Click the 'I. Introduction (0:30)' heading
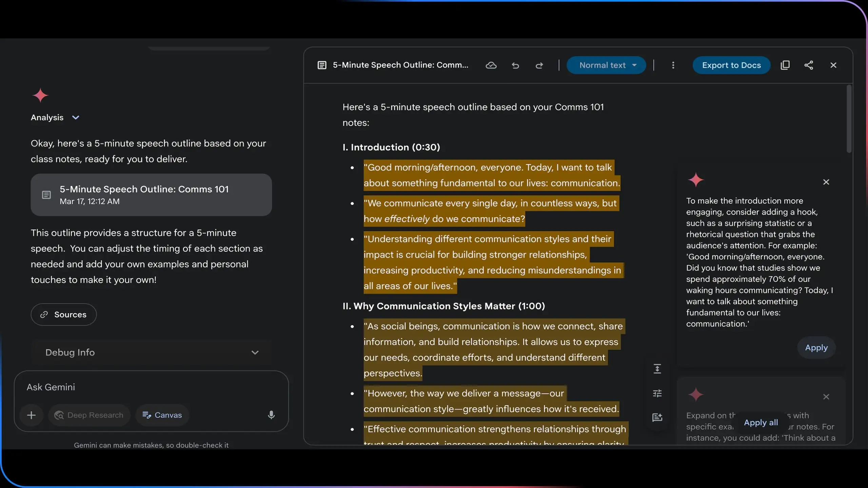Viewport: 868px width, 488px height. [391, 147]
